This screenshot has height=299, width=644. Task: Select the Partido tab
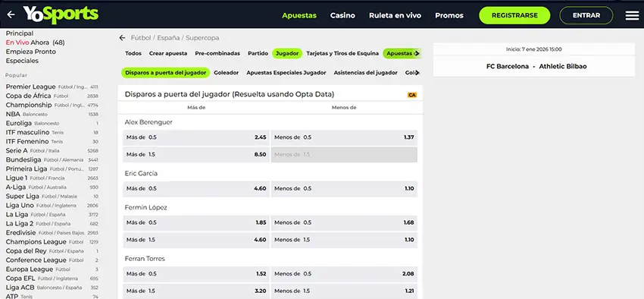(x=258, y=53)
